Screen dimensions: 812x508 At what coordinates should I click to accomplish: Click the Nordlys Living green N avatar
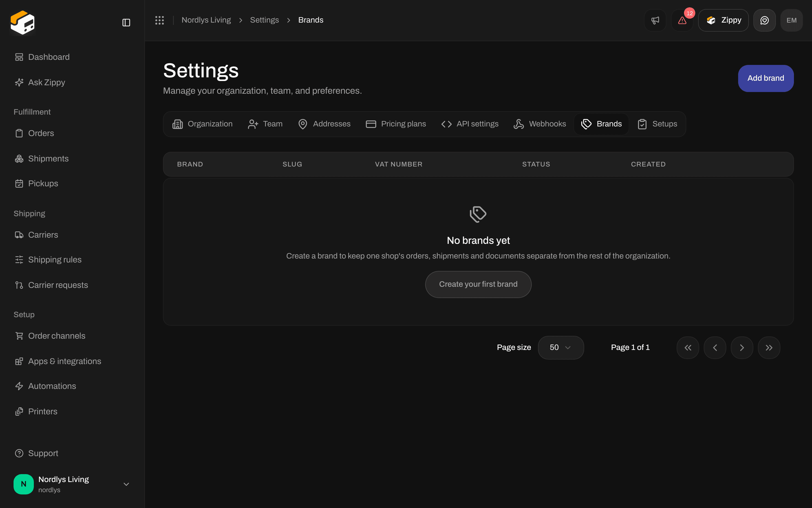[x=23, y=484]
